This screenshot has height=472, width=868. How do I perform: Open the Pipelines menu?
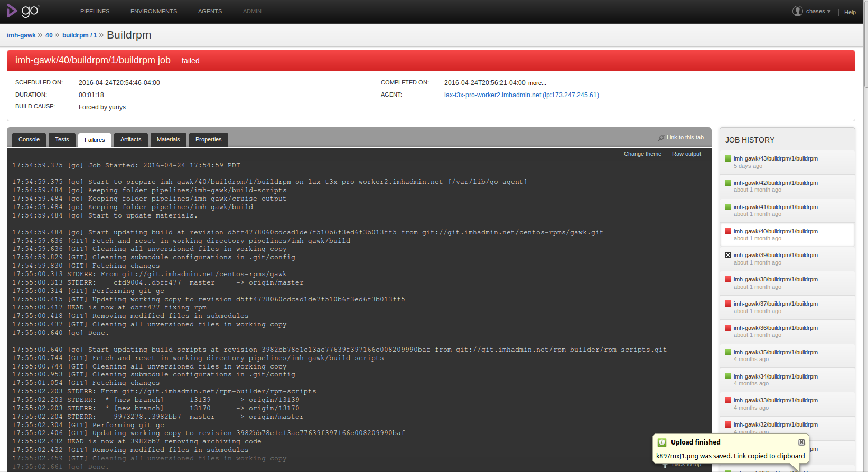click(95, 11)
